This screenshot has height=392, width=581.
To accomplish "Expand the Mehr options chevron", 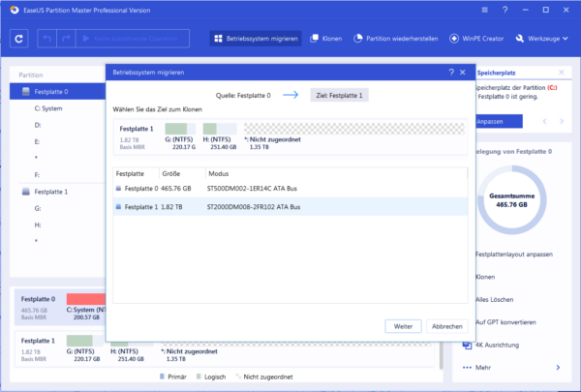I will click(x=558, y=368).
